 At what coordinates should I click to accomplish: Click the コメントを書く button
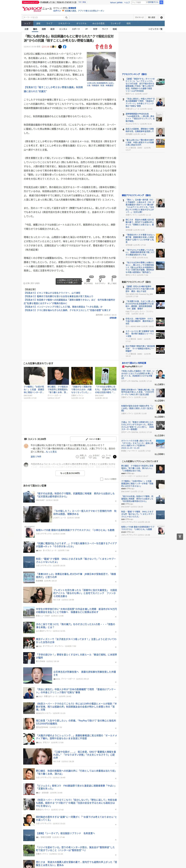pyautogui.click(x=93, y=439)
